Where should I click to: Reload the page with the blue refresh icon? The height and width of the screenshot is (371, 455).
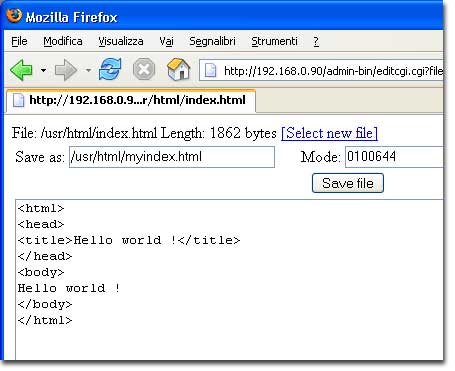coord(110,69)
